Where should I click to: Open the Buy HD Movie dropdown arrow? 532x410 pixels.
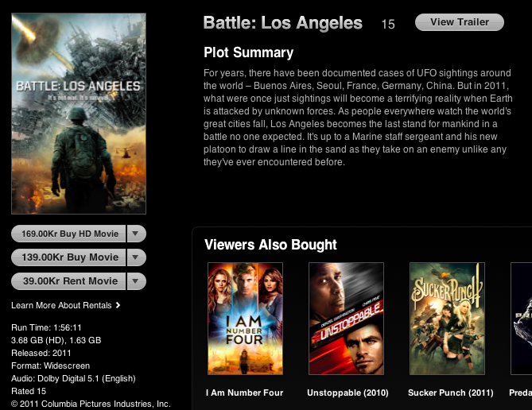click(x=136, y=234)
